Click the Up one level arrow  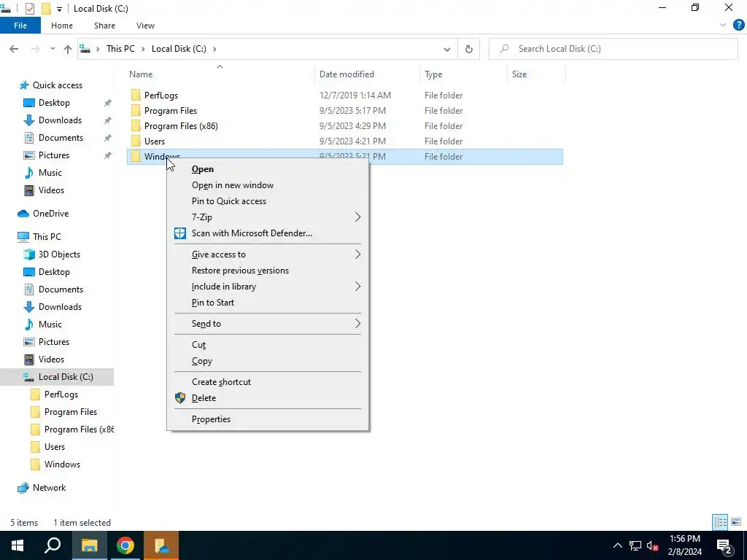tap(68, 49)
